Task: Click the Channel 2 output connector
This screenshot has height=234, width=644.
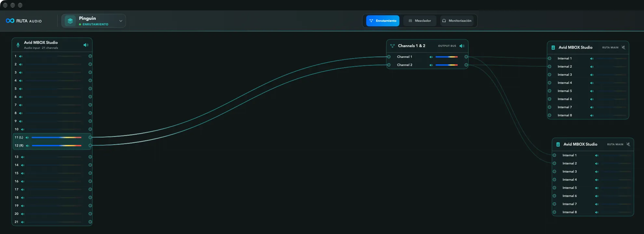Action: [x=466, y=65]
